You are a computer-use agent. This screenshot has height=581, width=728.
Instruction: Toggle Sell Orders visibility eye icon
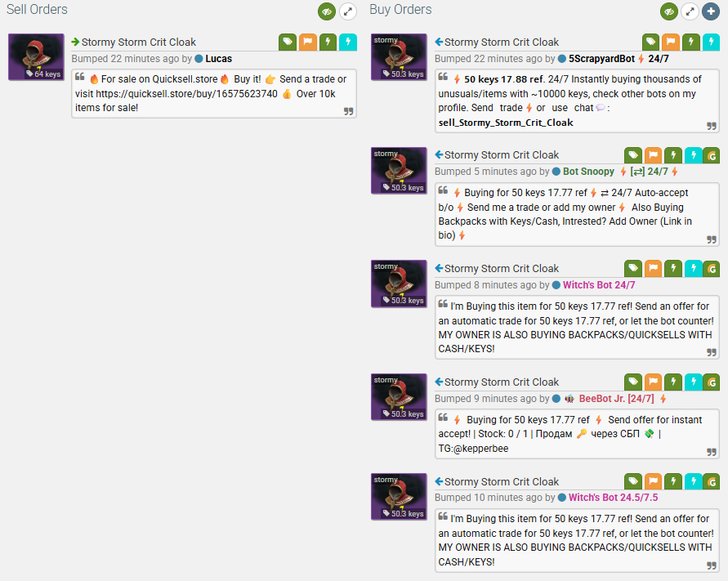coord(326,11)
